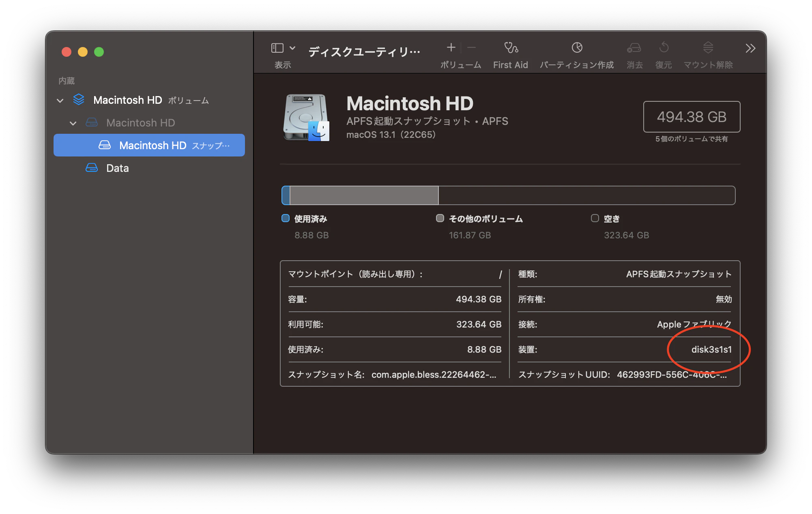Click the selected snapshot drive icon
812x514 pixels.
coord(105,145)
